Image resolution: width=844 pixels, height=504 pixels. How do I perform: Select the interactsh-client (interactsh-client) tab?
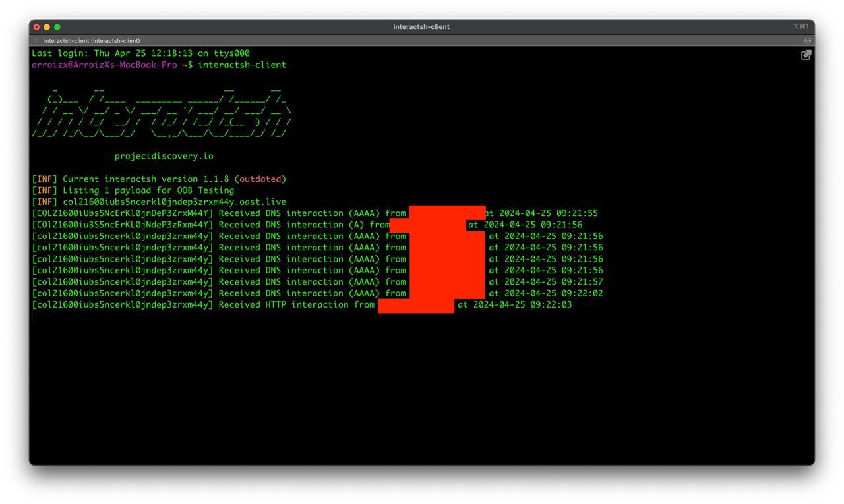(x=92, y=41)
